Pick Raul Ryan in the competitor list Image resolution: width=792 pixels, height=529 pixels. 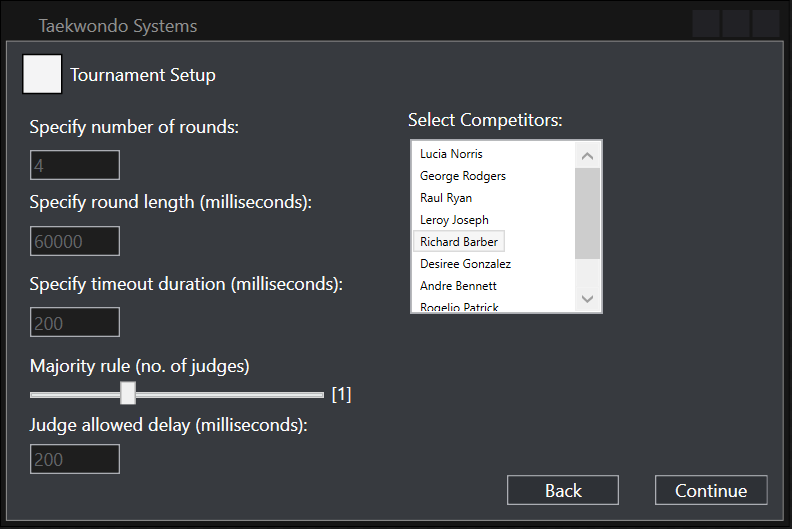446,198
